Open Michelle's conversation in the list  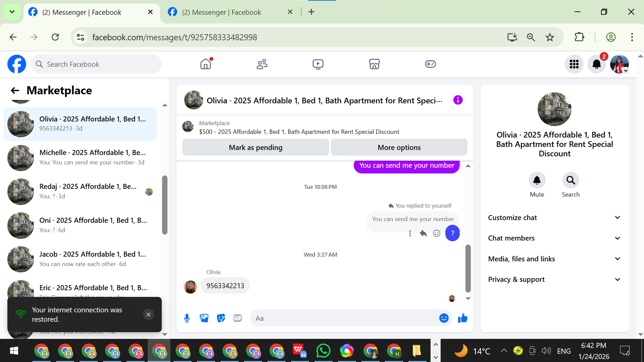click(80, 158)
